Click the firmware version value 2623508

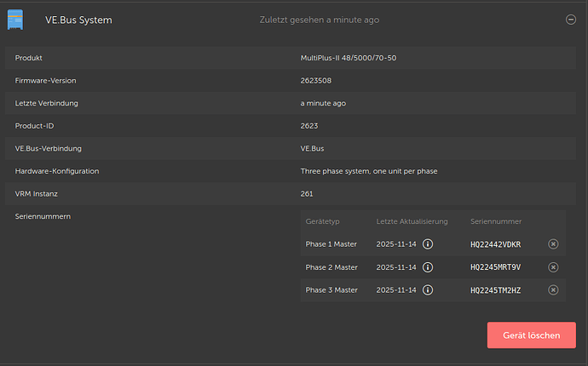[x=316, y=80]
